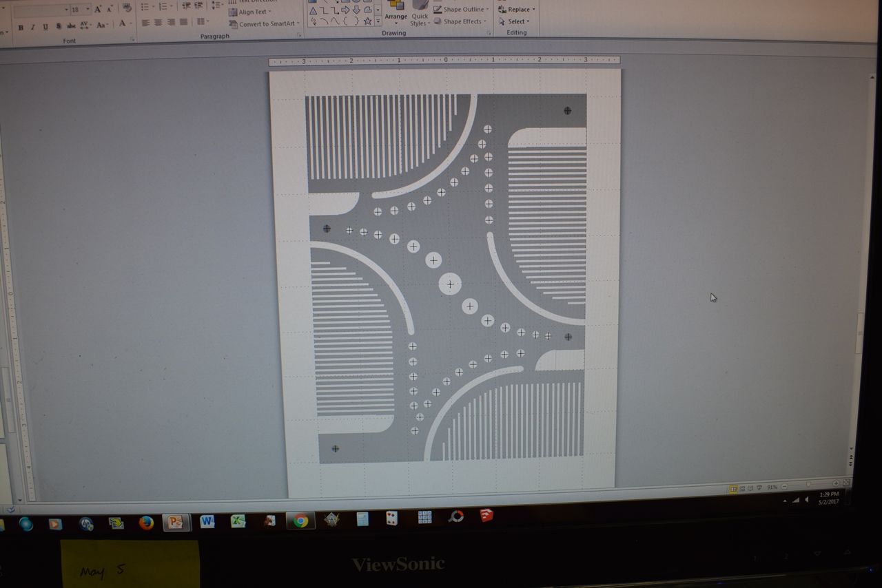Open Quick Styles gallery
This screenshot has height=588, width=882.
point(420,13)
